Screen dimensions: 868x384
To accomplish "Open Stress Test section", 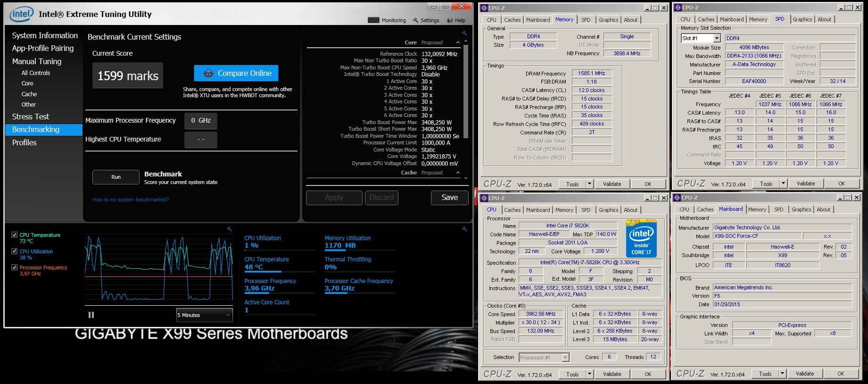I will pyautogui.click(x=31, y=117).
